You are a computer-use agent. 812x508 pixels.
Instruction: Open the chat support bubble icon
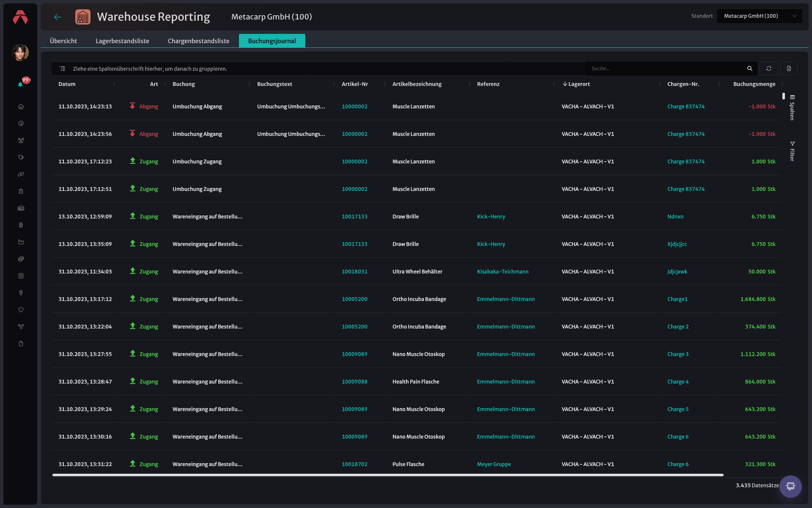click(790, 486)
